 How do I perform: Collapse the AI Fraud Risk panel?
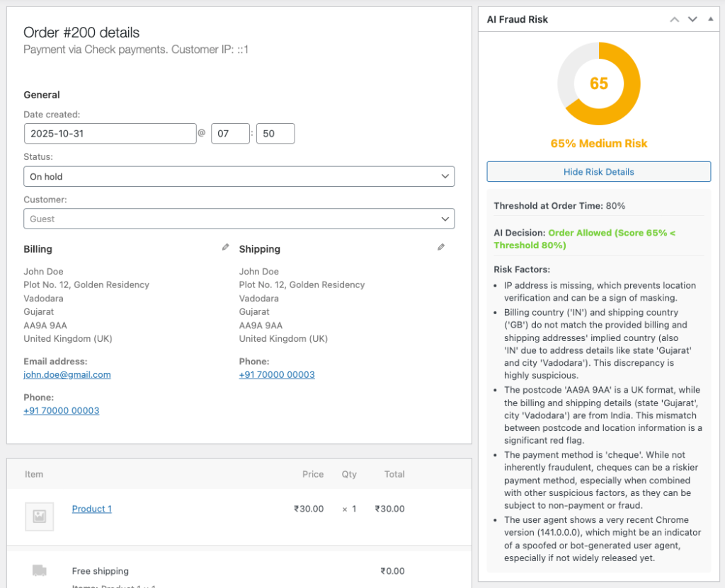coord(710,19)
